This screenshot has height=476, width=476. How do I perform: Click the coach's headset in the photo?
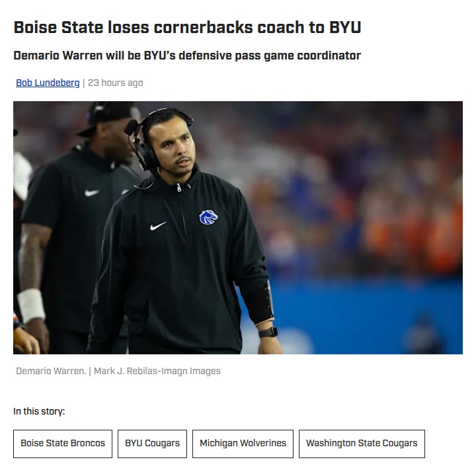pos(145,149)
